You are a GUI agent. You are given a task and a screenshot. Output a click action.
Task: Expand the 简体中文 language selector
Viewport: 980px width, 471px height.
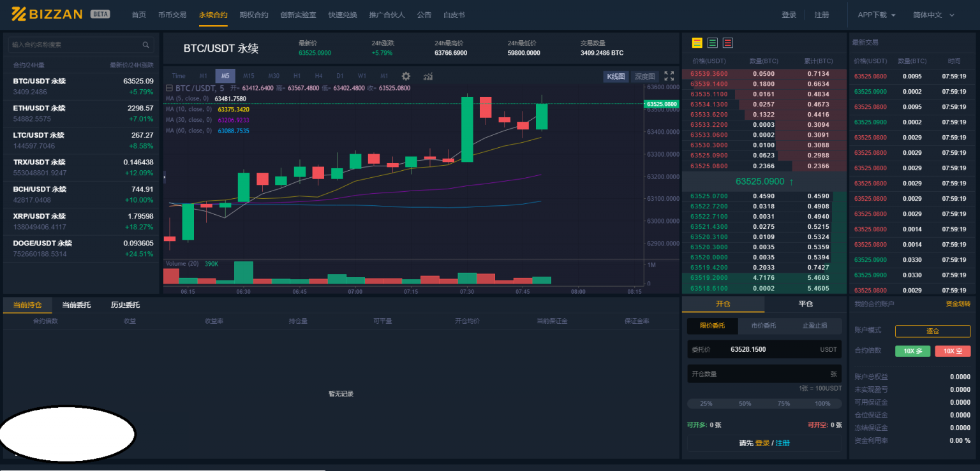pyautogui.click(x=933, y=15)
